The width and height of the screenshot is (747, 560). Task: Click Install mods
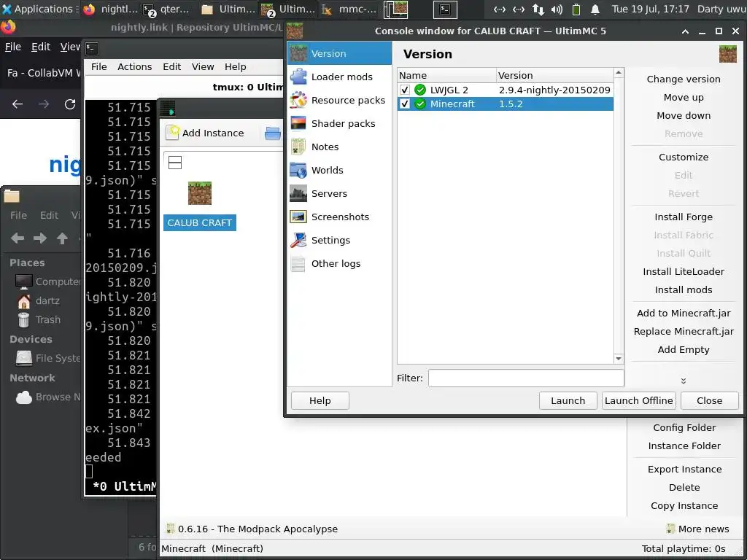tap(684, 289)
